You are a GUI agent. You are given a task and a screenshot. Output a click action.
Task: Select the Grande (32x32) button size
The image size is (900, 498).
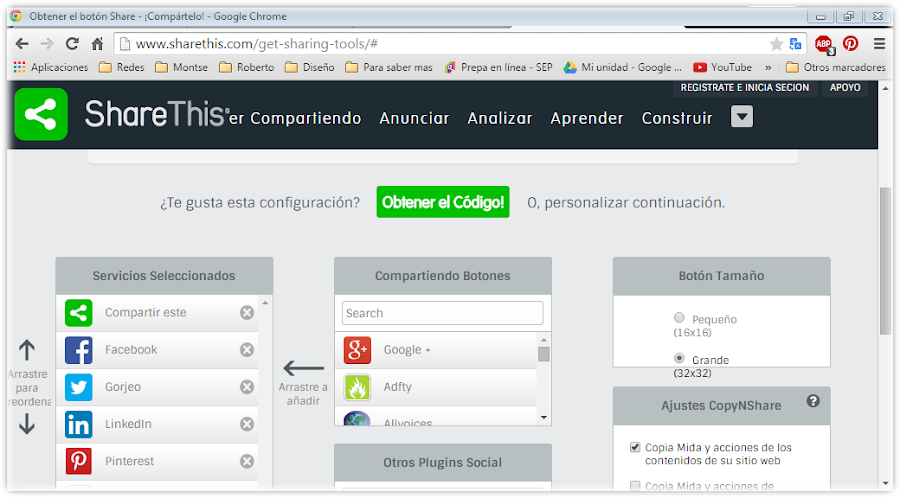(x=680, y=358)
